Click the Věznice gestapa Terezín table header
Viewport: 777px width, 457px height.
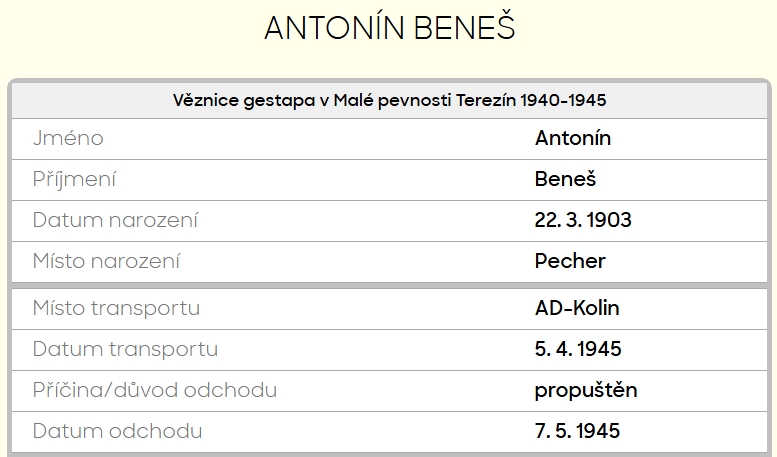pyautogui.click(x=389, y=100)
